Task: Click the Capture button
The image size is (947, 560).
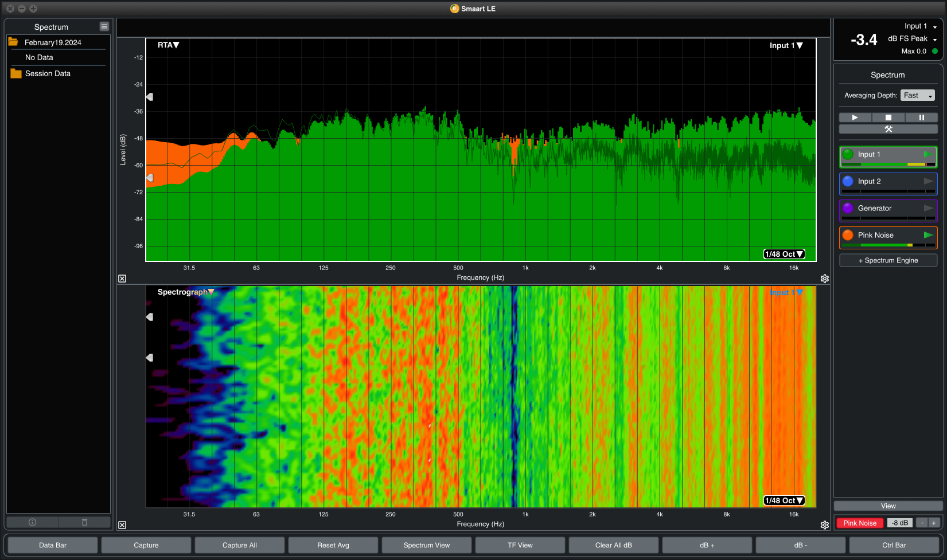Action: tap(146, 545)
